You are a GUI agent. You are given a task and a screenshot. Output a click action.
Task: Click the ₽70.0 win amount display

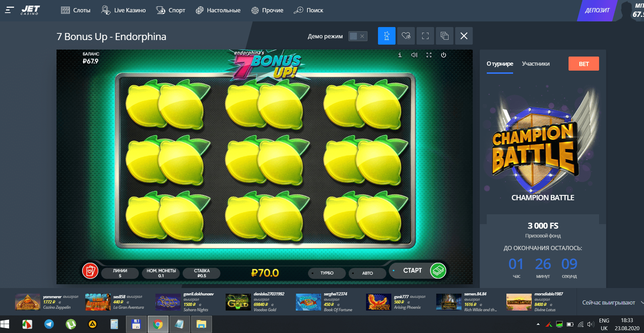click(x=265, y=273)
